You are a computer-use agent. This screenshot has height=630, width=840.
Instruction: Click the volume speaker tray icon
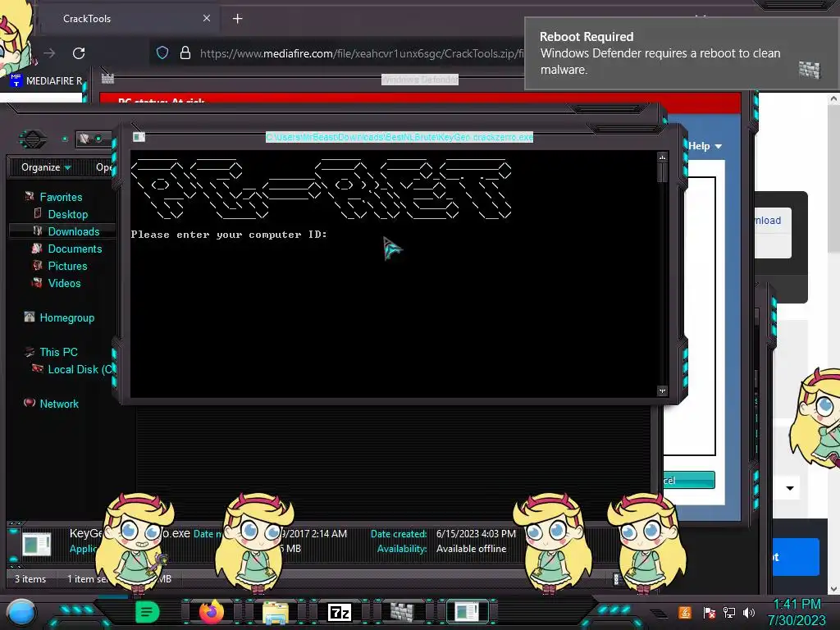[749, 612]
